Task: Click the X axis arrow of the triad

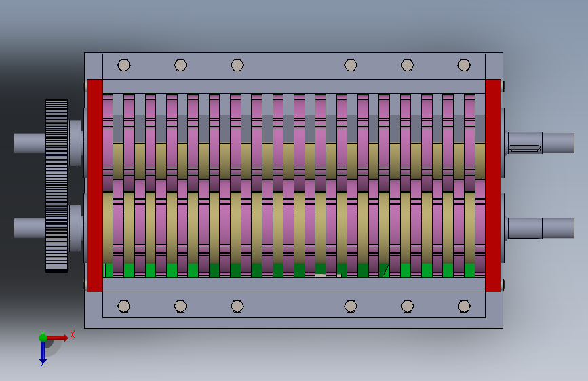Action: pyautogui.click(x=58, y=338)
